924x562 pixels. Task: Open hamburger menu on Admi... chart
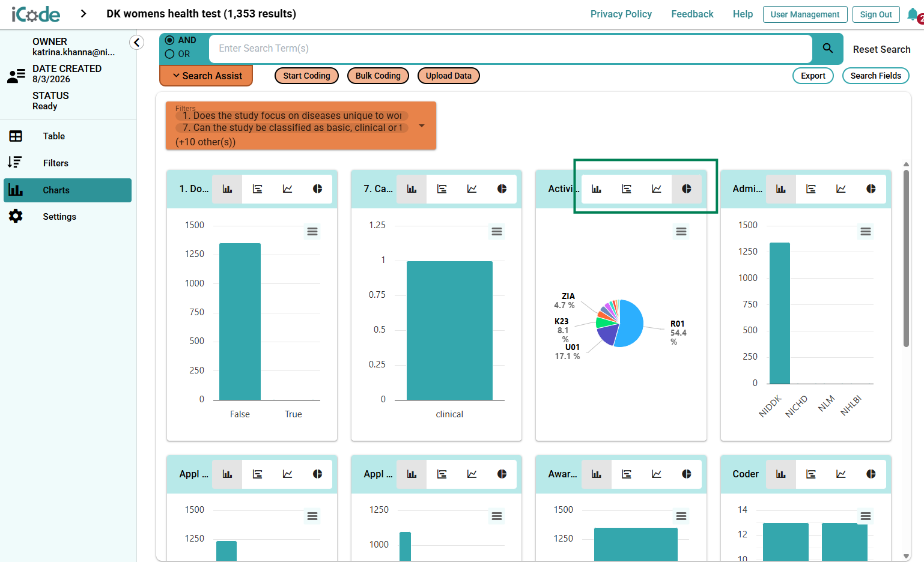click(x=866, y=232)
